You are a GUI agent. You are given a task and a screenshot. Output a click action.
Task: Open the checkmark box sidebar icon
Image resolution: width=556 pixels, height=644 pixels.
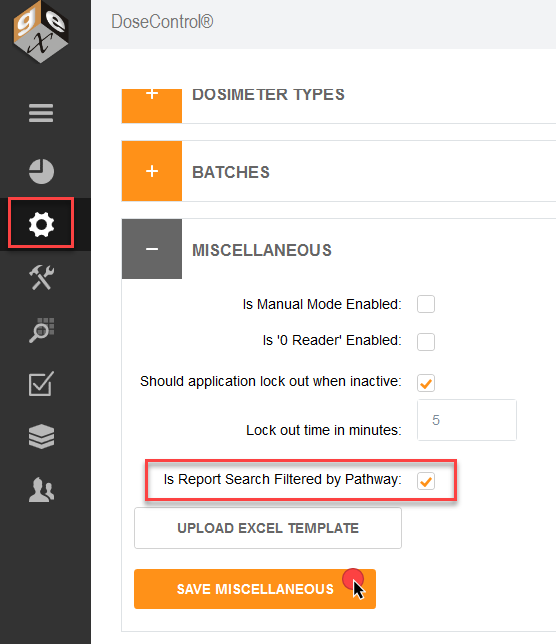(41, 384)
